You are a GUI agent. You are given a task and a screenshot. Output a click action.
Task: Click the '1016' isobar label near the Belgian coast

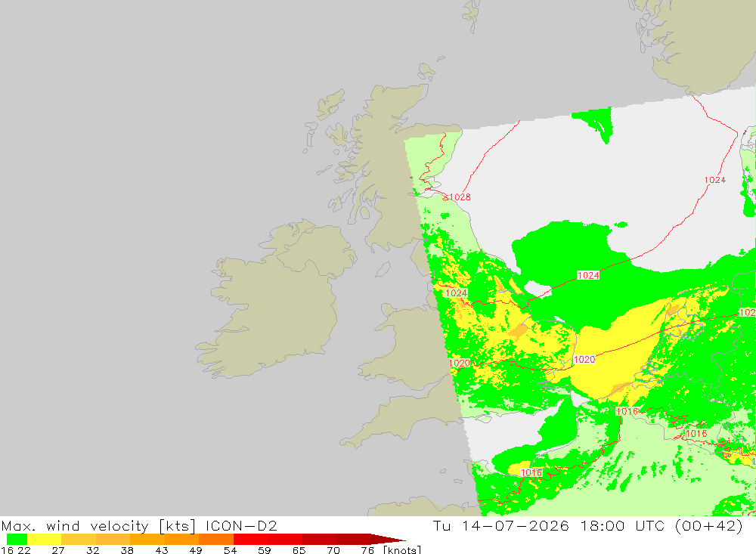pyautogui.click(x=627, y=411)
